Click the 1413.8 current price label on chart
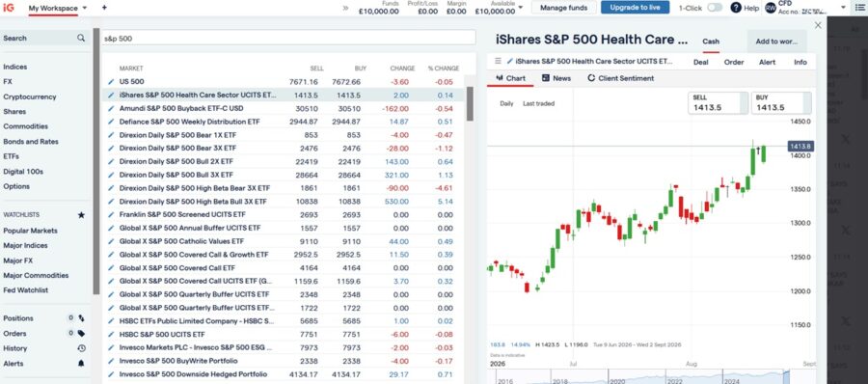Image resolution: width=868 pixels, height=384 pixels. (800, 147)
